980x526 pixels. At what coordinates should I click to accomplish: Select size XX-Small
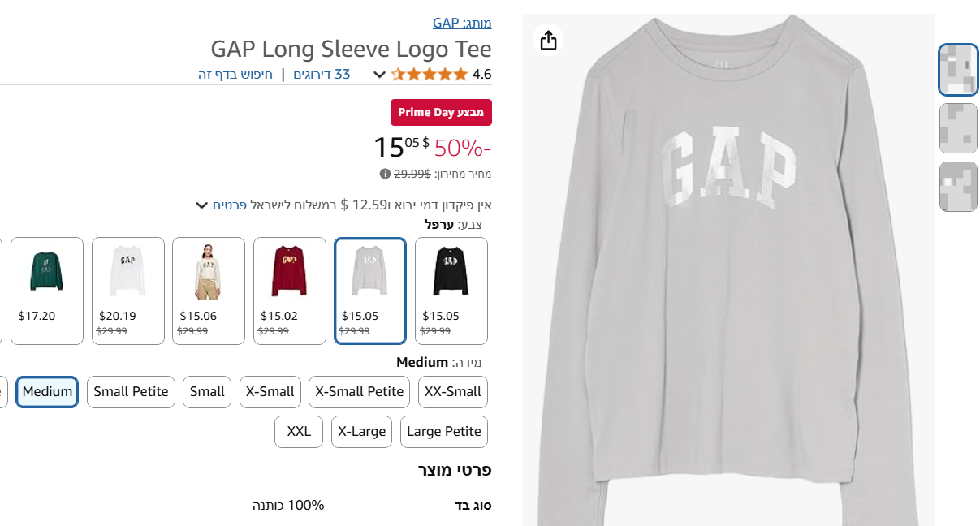pyautogui.click(x=453, y=391)
